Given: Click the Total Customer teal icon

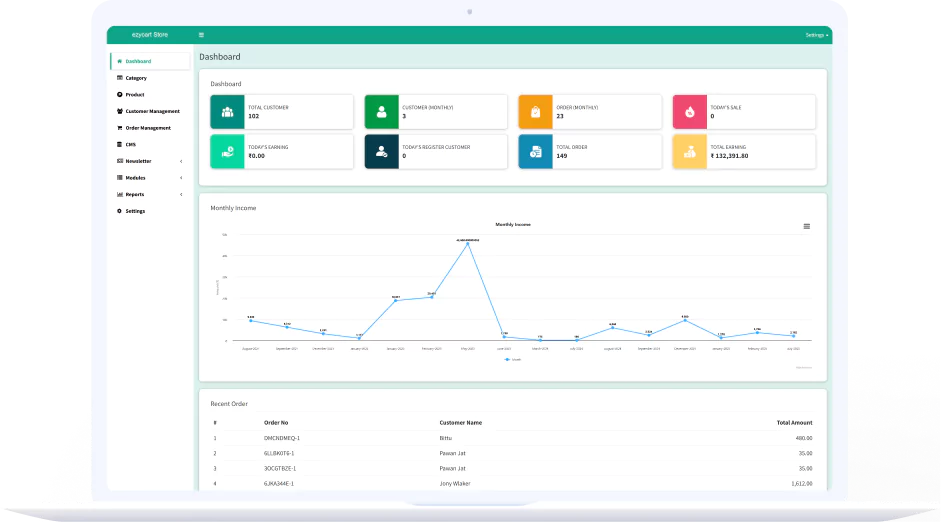Looking at the screenshot, I should (x=227, y=112).
